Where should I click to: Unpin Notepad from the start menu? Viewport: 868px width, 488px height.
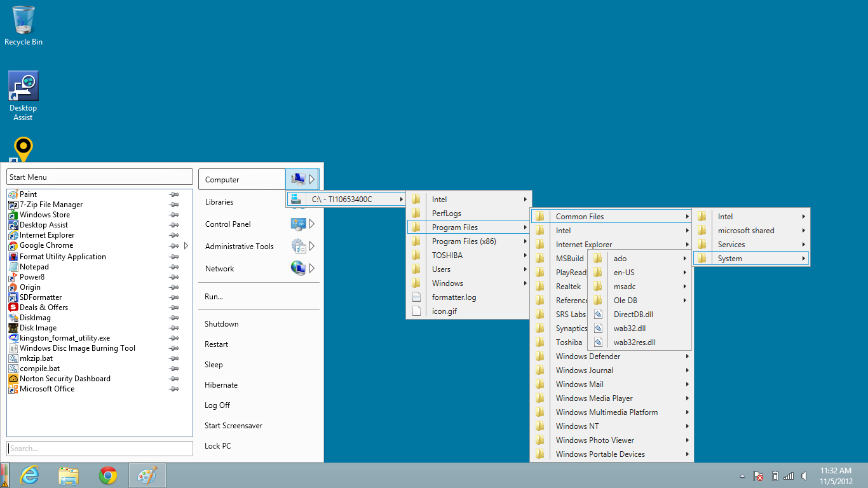point(173,267)
